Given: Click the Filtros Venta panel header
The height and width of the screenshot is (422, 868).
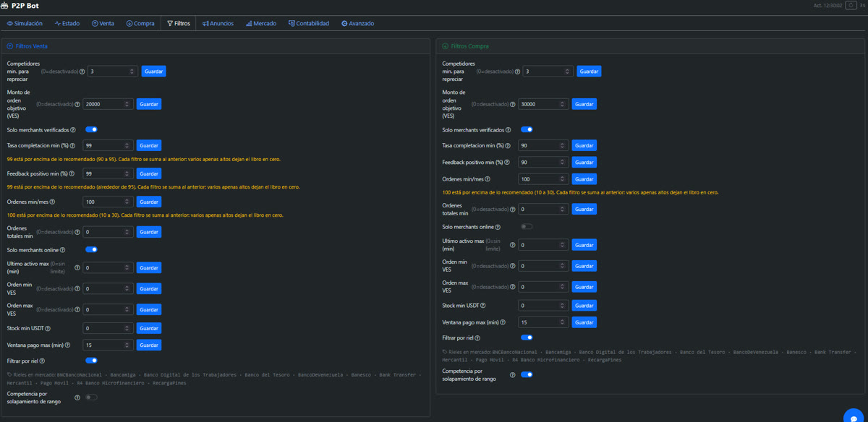Looking at the screenshot, I should pos(216,46).
